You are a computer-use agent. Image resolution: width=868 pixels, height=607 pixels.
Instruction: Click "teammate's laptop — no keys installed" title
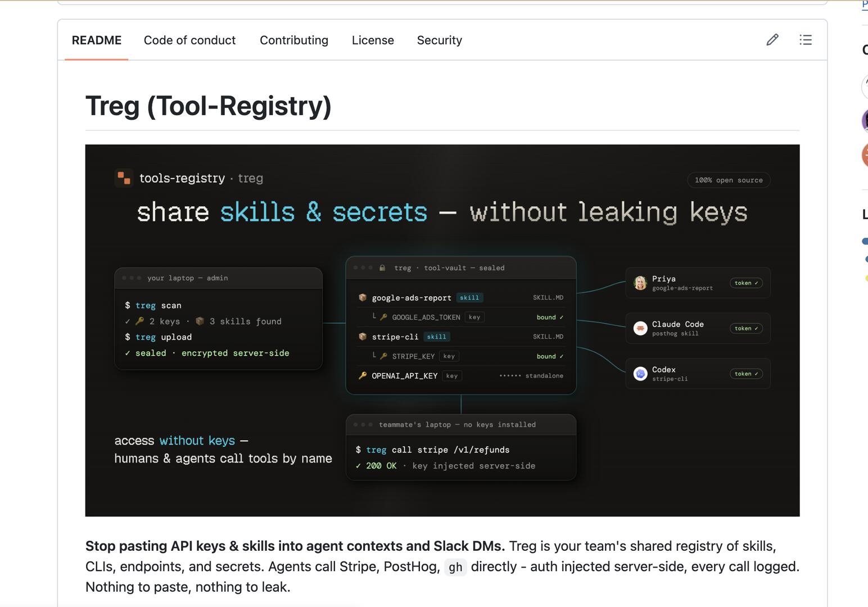pyautogui.click(x=457, y=425)
